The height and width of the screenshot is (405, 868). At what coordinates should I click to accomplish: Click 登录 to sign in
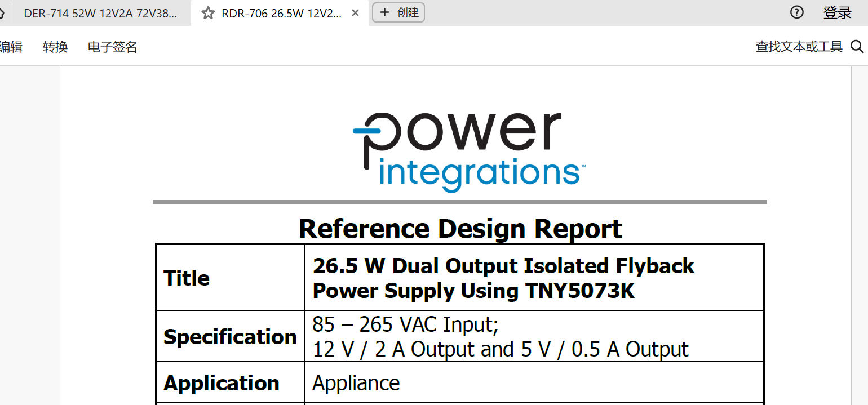tap(837, 12)
